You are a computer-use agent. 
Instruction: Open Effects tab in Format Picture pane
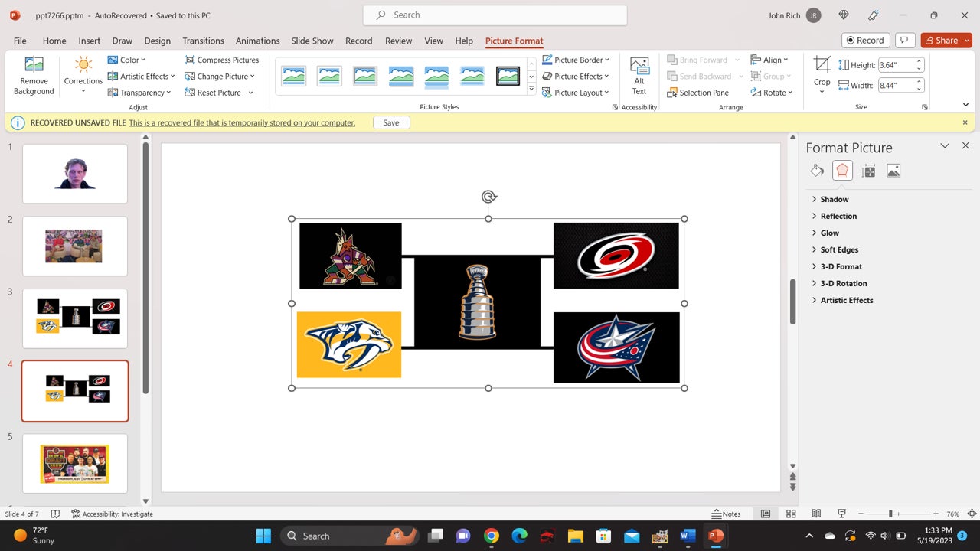pos(842,171)
